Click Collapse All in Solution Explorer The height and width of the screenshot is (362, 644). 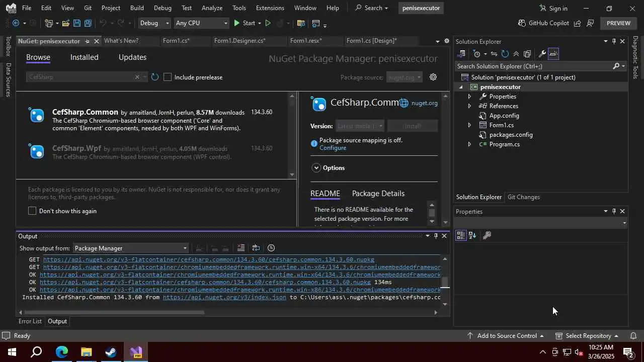[x=516, y=54]
